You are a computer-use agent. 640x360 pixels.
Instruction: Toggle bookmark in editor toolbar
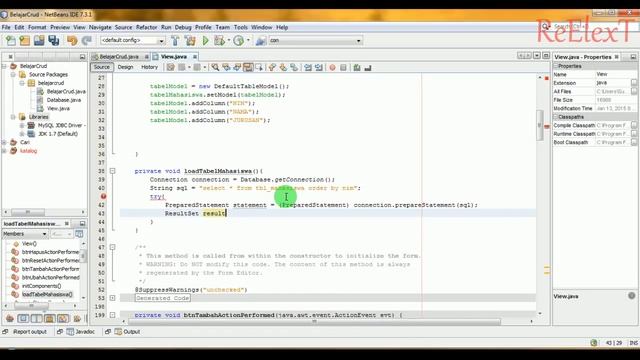(x=293, y=67)
